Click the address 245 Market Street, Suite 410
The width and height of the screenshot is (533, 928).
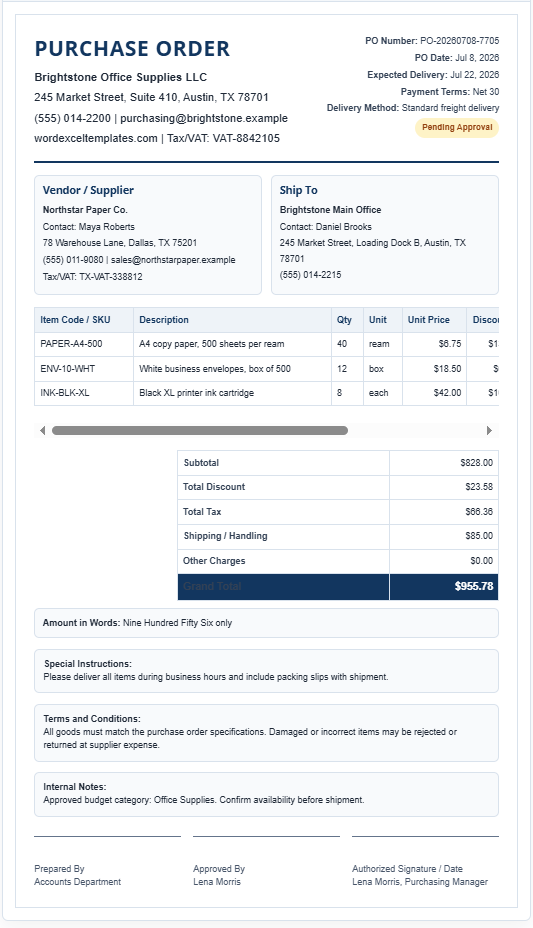[x=151, y=97]
